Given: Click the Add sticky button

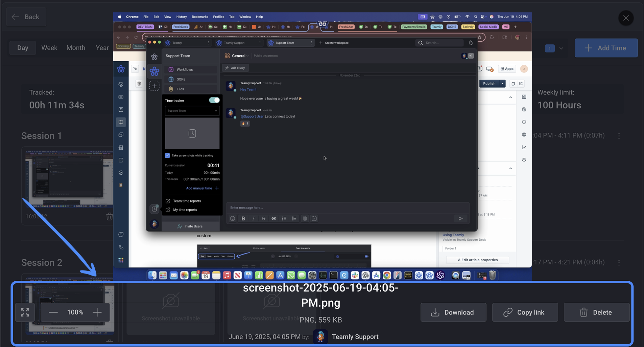Looking at the screenshot, I should click(x=235, y=68).
